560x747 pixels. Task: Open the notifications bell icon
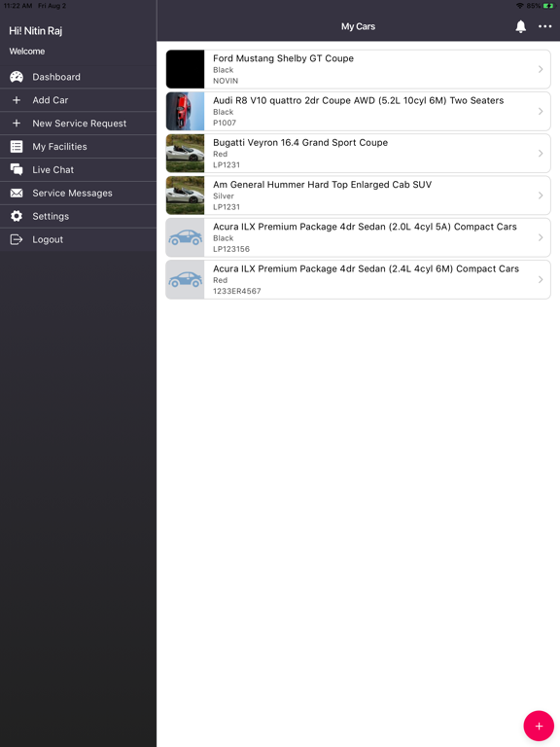coord(520,26)
